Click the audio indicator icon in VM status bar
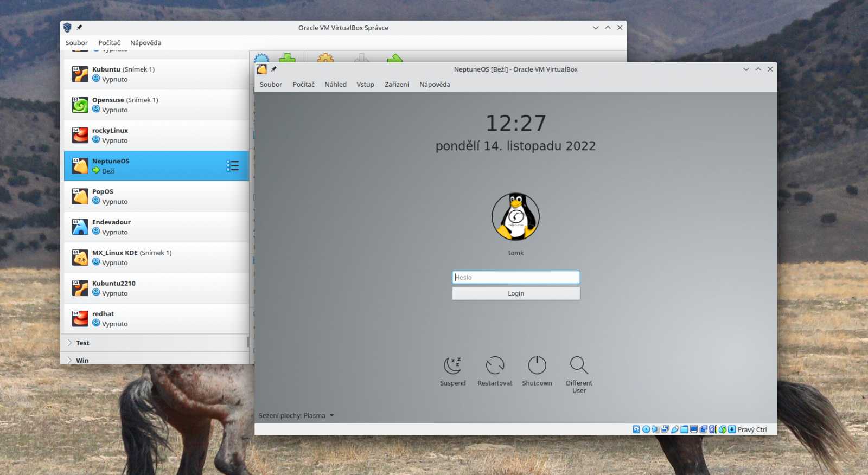The height and width of the screenshot is (475, 868). click(655, 429)
